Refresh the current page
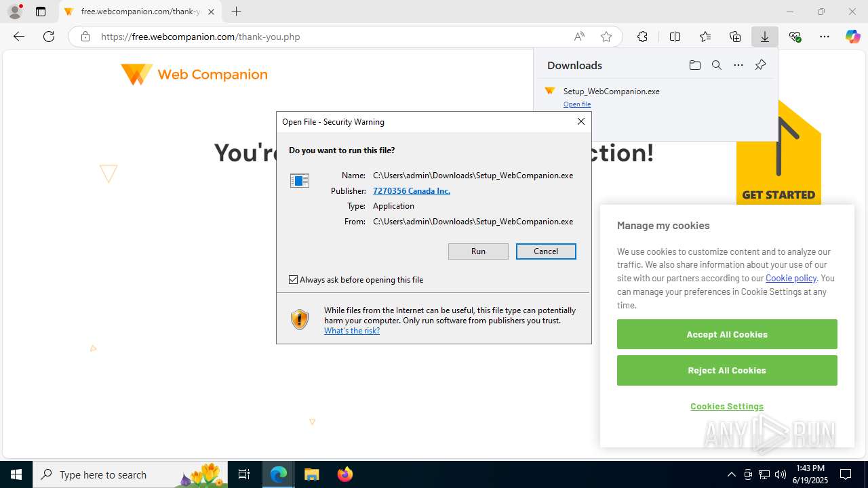 point(49,37)
